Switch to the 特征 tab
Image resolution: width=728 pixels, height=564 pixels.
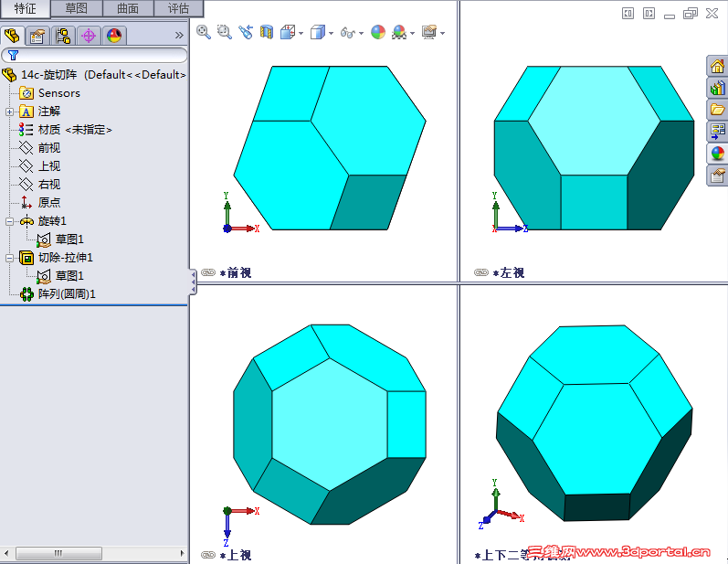(25, 8)
